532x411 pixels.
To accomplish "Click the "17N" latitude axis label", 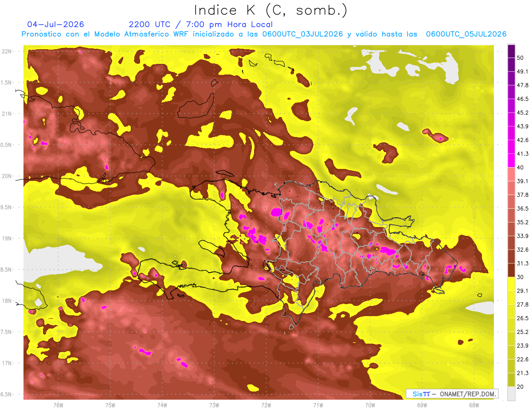I will click(7, 364).
